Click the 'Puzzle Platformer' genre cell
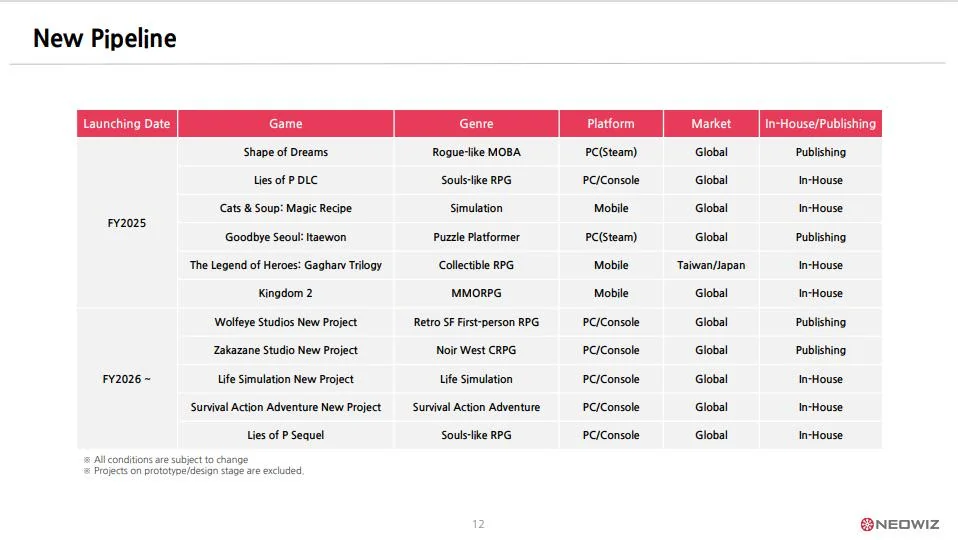The height and width of the screenshot is (540, 958). tap(476, 237)
